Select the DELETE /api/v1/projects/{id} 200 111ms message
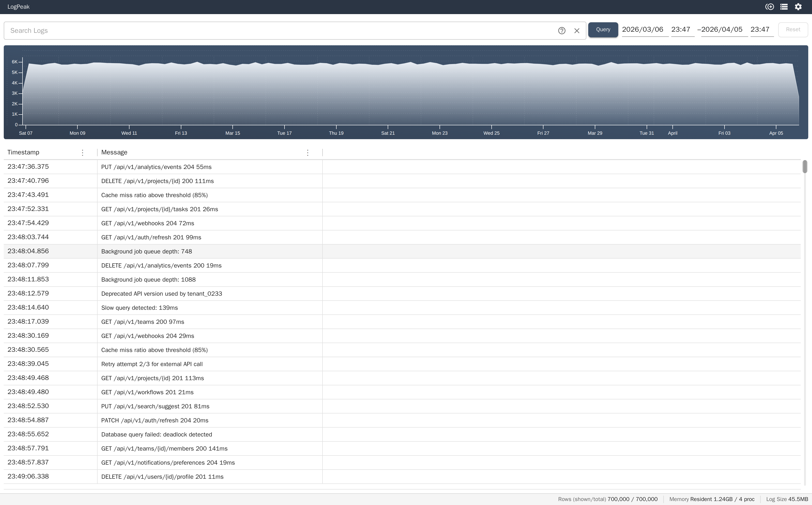The image size is (812, 505). [x=158, y=181]
